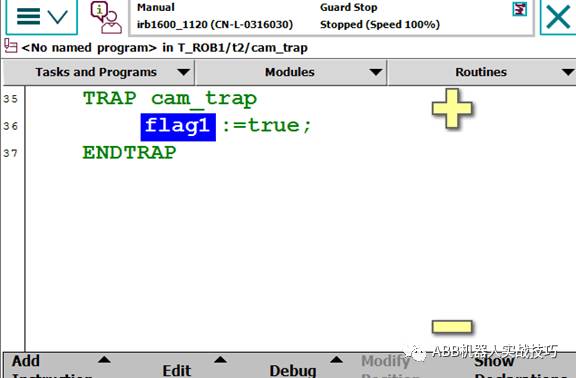Open the ABB main menu hamburger button
Screen dimensions: 576x378
click(42, 17)
